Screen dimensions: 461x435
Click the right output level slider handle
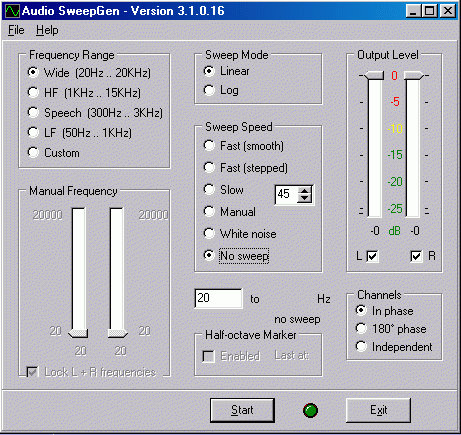[x=413, y=75]
